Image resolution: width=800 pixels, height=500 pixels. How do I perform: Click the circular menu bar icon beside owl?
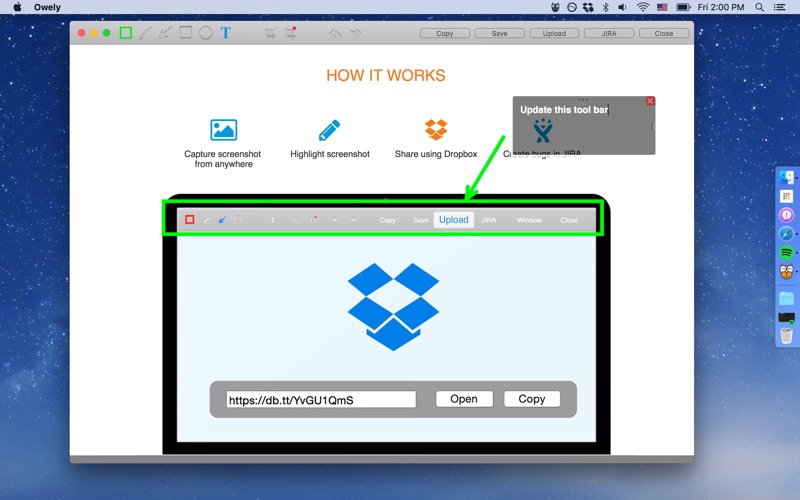pos(572,7)
